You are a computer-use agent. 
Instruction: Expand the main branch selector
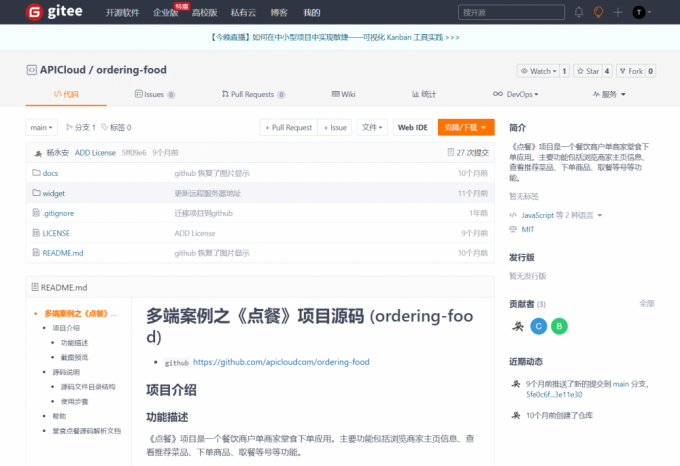(x=41, y=128)
